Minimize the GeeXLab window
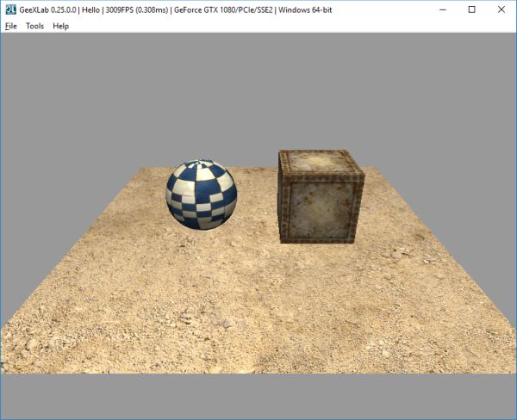This screenshot has width=517, height=420. pos(443,9)
